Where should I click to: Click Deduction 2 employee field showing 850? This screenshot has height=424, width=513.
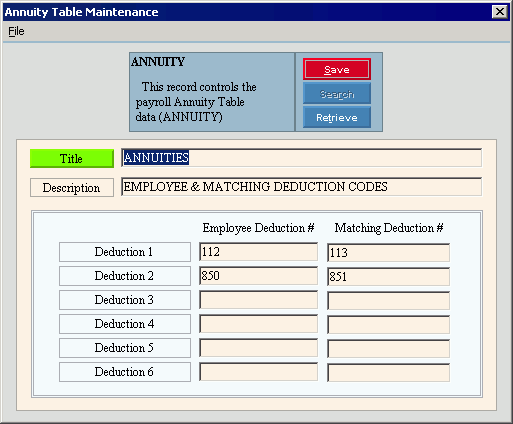[258, 276]
